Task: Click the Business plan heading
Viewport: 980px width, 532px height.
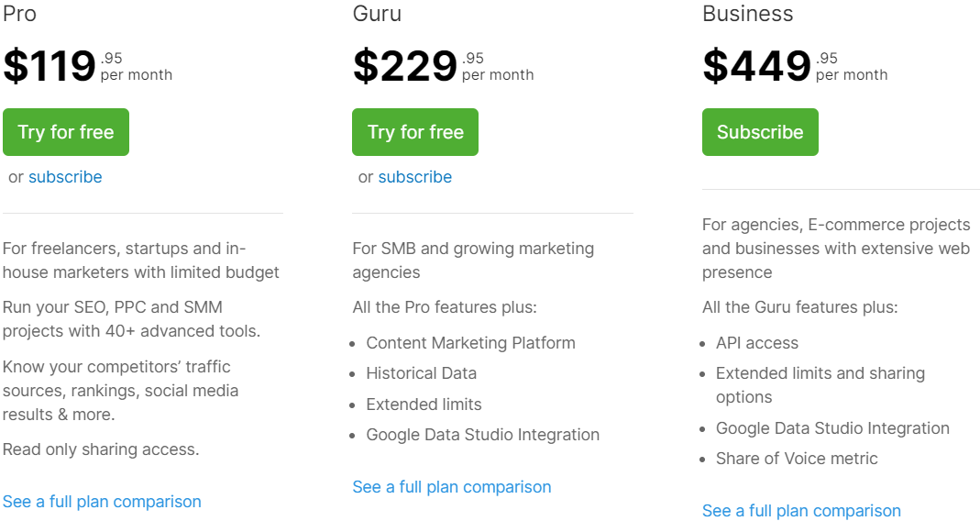Action: click(x=747, y=14)
